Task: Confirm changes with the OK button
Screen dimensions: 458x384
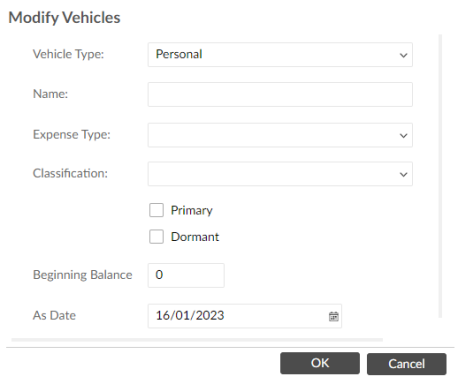Action: pos(320,363)
